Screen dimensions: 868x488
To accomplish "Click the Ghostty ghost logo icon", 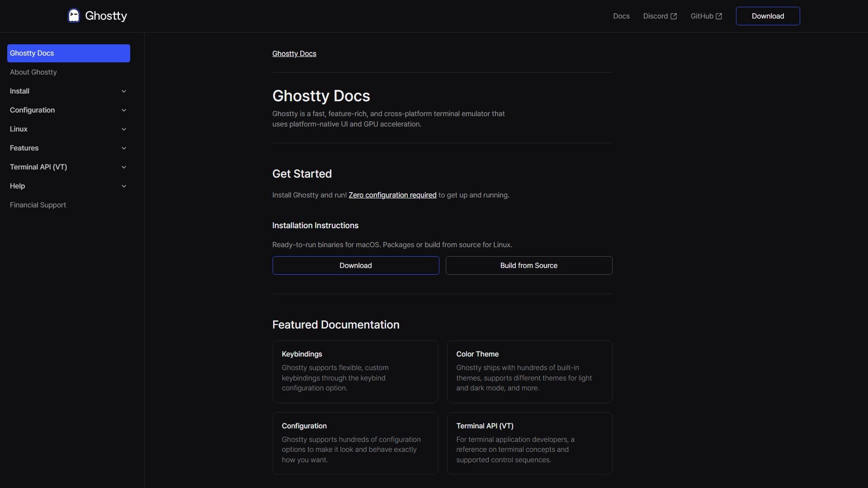I will tap(74, 16).
